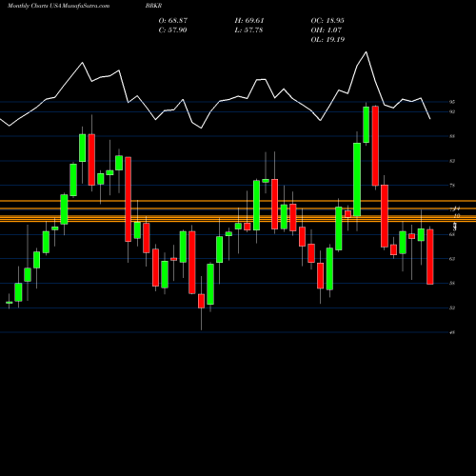
Task: Click the 88 price axis label
Action: pos(452,136)
